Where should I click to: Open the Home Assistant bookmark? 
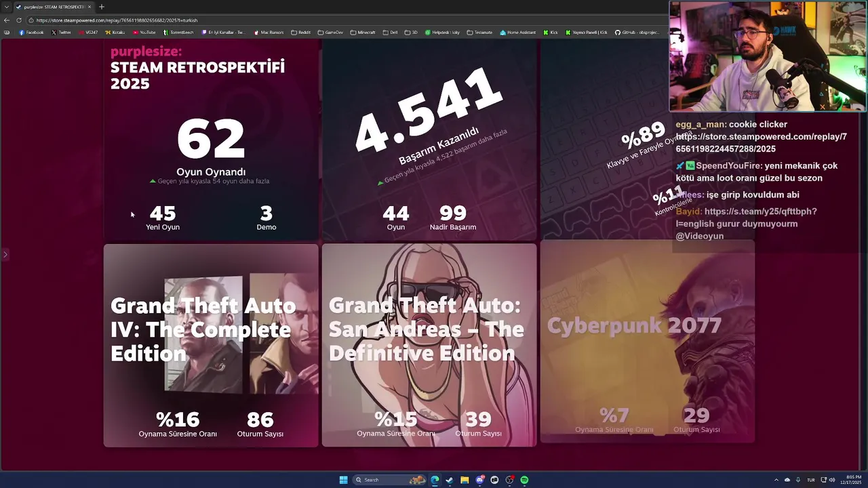pyautogui.click(x=518, y=33)
